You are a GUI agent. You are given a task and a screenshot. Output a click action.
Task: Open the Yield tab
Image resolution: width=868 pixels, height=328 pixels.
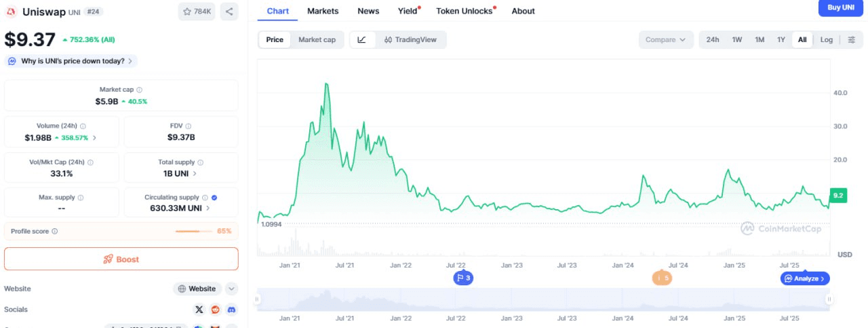(408, 11)
